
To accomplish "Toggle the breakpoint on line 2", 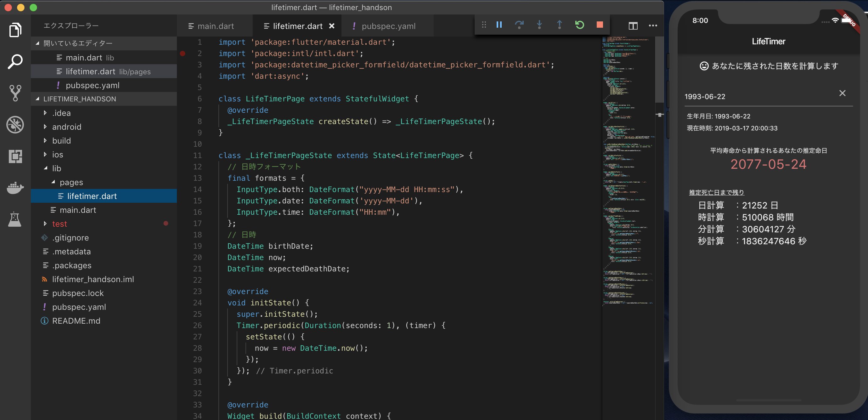I will tap(182, 53).
